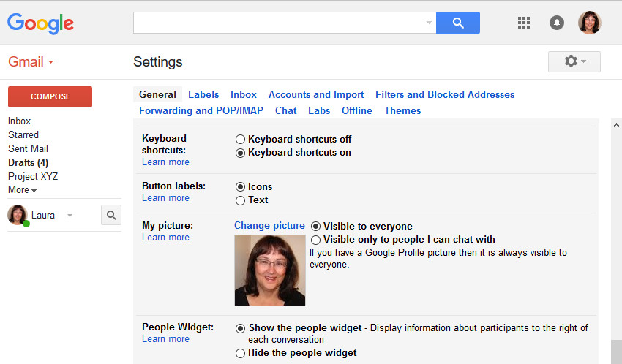This screenshot has width=622, height=364.
Task: Expand the search options arrow
Action: [x=429, y=23]
